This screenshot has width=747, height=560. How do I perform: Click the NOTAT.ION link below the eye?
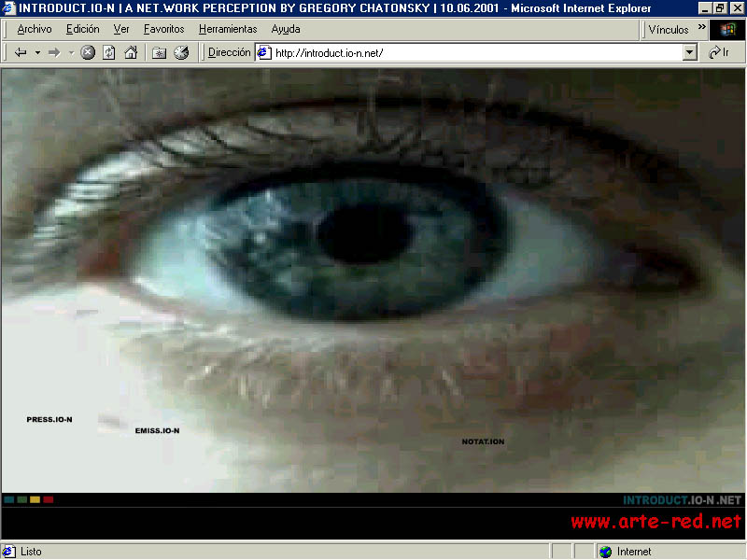[483, 441]
